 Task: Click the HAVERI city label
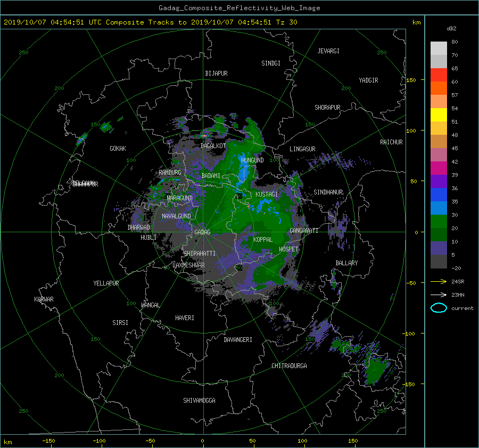(185, 318)
